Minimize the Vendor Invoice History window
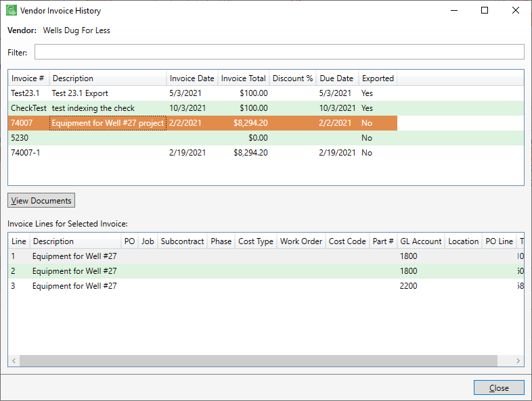This screenshot has height=401, width=532. coord(454,10)
